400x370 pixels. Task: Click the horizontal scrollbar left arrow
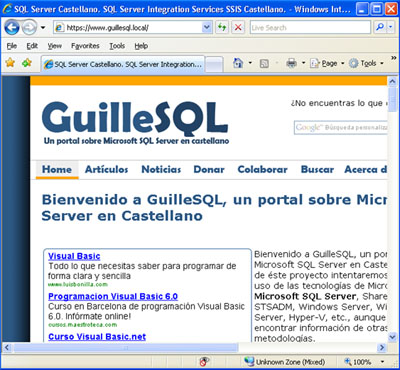pos(7,348)
